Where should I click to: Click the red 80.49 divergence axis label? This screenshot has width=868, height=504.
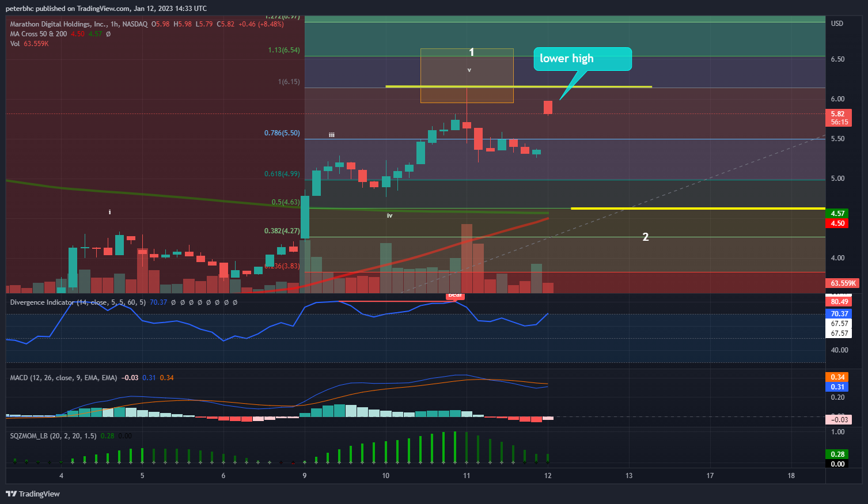pyautogui.click(x=839, y=302)
